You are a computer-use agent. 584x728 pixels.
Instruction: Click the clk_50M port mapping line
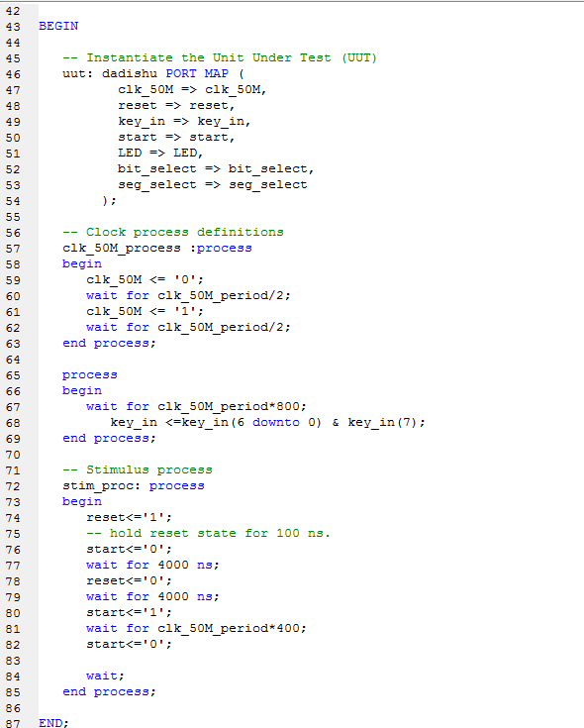pyautogui.click(x=192, y=89)
